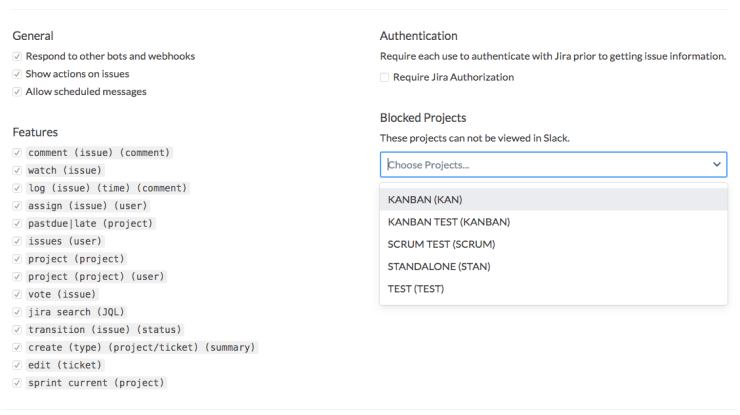Collapse the Choose Projects dropdown arrow
Screen dimensions: 740x415
coord(716,164)
